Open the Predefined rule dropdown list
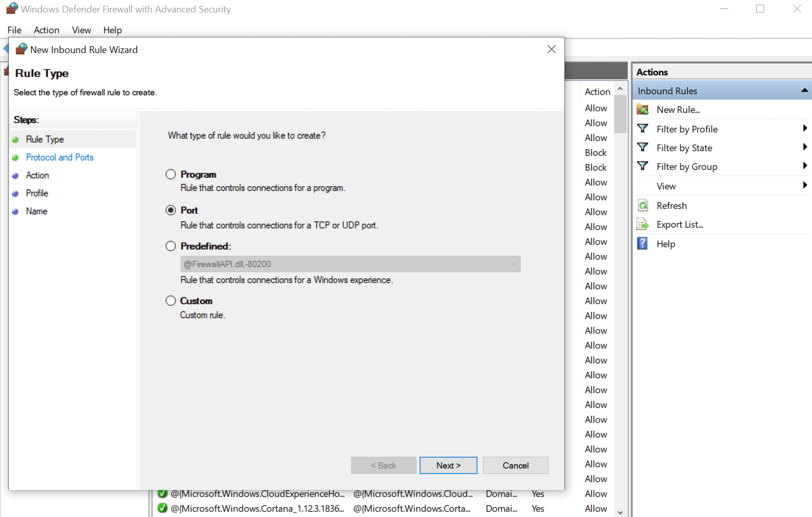 point(350,264)
